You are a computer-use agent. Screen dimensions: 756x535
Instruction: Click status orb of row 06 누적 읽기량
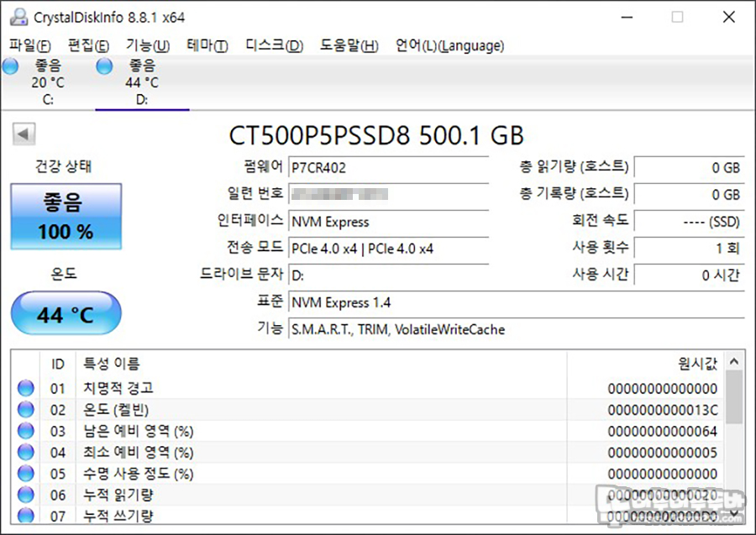25,495
